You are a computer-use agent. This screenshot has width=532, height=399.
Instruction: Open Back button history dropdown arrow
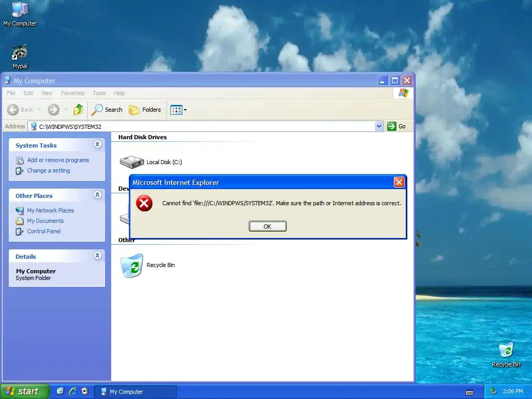coord(39,110)
